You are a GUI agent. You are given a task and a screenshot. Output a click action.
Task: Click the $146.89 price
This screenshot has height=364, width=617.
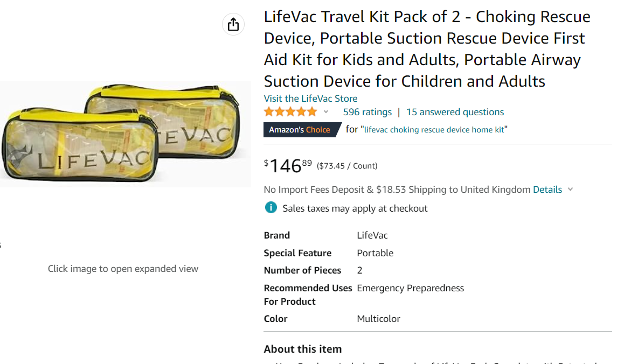click(288, 165)
